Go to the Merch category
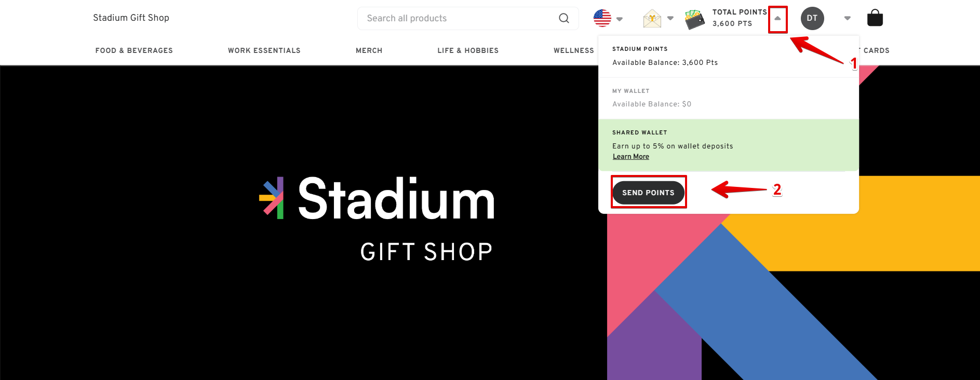The height and width of the screenshot is (380, 980). tap(369, 50)
